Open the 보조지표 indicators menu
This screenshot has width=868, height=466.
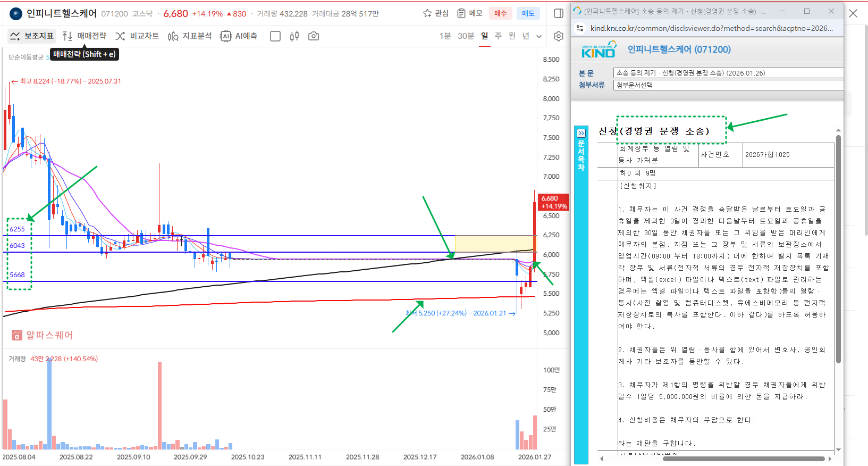tap(32, 36)
